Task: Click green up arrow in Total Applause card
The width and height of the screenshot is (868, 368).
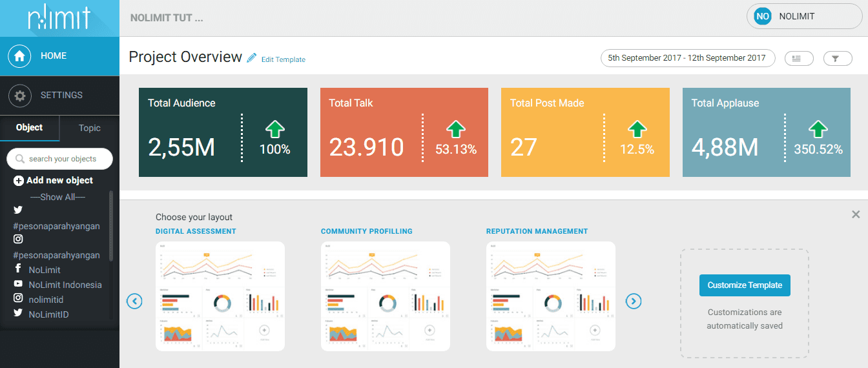Action: tap(818, 128)
